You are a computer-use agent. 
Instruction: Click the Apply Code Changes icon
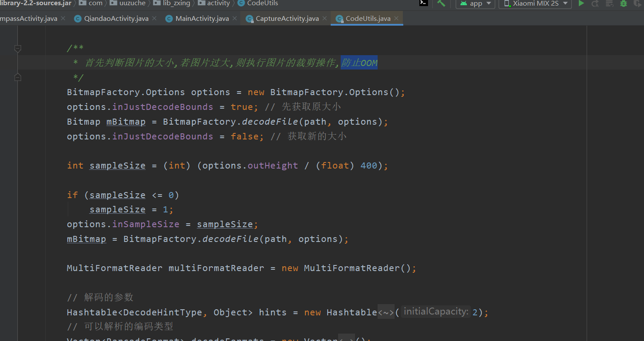click(610, 3)
